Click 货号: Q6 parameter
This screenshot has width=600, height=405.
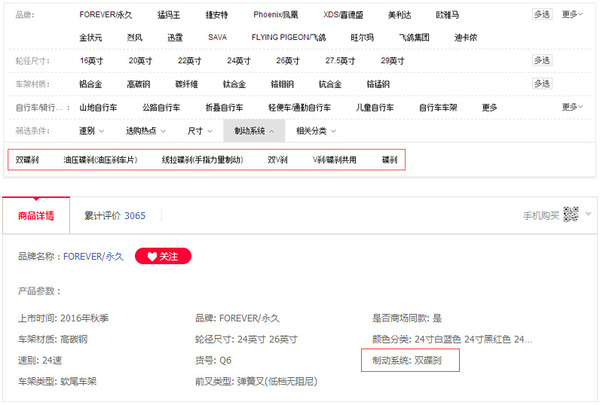[213, 360]
